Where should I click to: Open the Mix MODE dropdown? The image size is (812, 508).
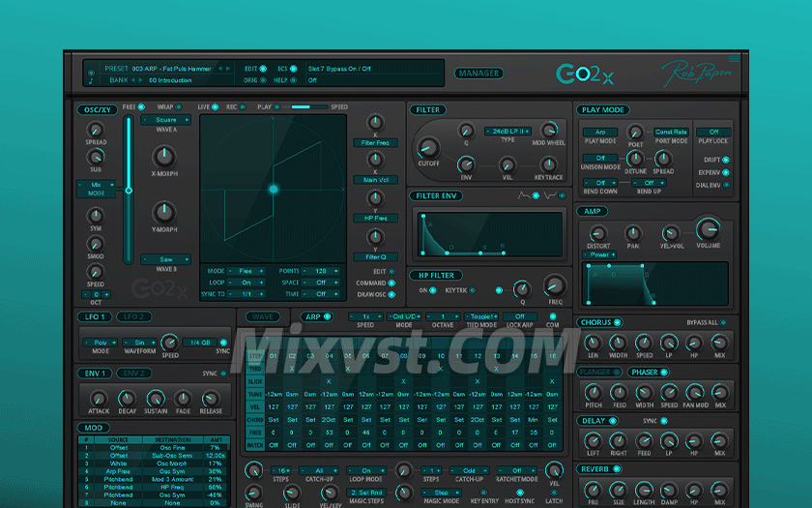pos(97,189)
